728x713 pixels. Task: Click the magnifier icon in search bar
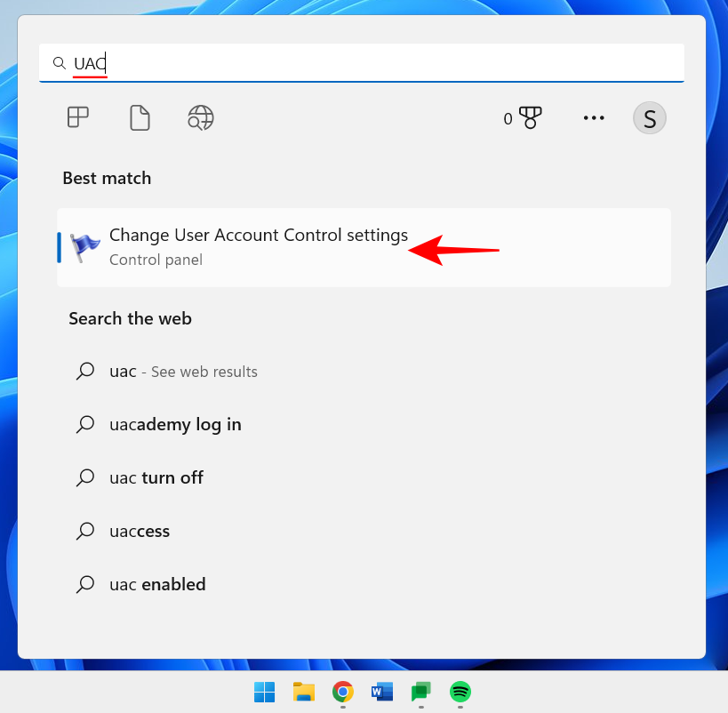click(x=59, y=63)
